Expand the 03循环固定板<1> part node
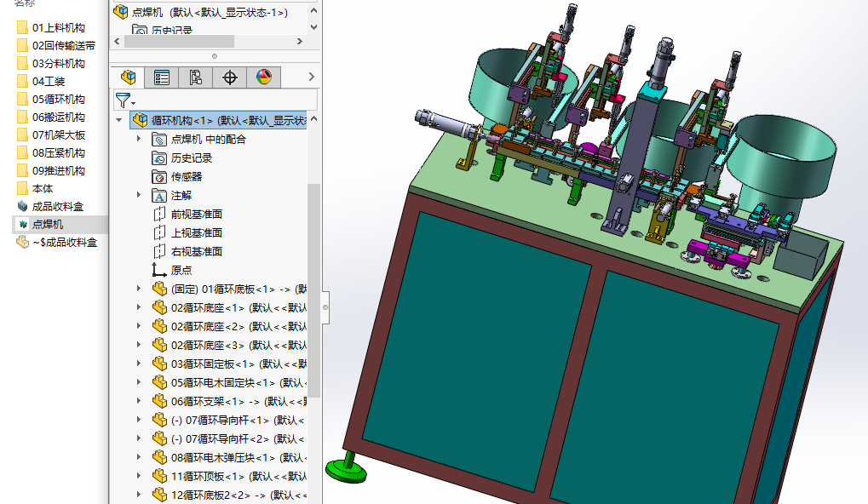 coord(139,364)
